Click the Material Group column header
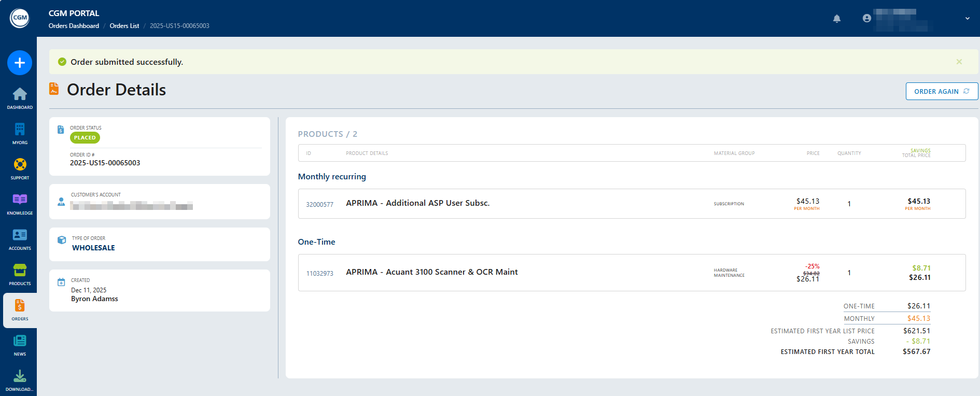Viewport: 980px width, 396px height. 734,153
